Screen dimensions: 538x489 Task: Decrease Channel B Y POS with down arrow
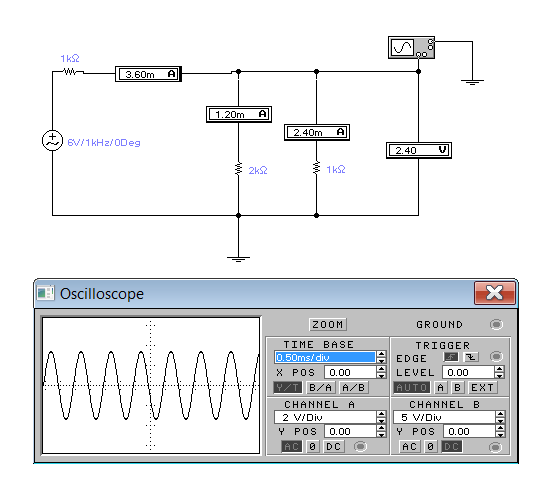[x=500, y=434]
